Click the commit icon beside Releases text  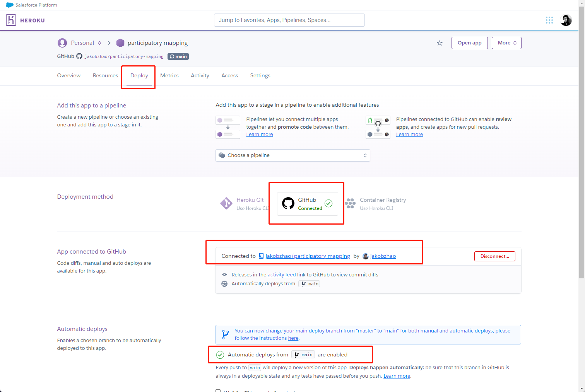pos(224,274)
